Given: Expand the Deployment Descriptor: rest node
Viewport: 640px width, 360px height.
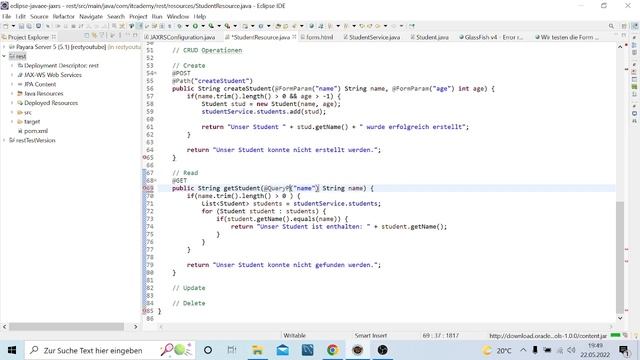Looking at the screenshot, I should tap(12, 65).
